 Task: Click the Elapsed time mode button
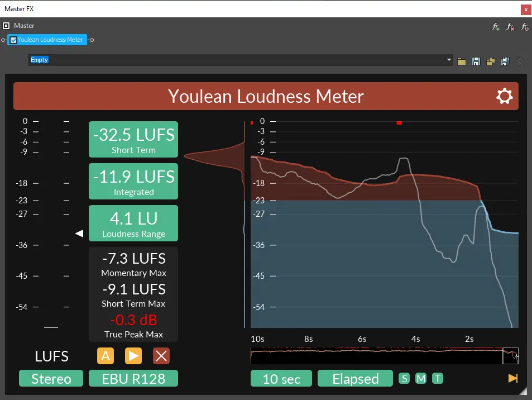(x=355, y=378)
